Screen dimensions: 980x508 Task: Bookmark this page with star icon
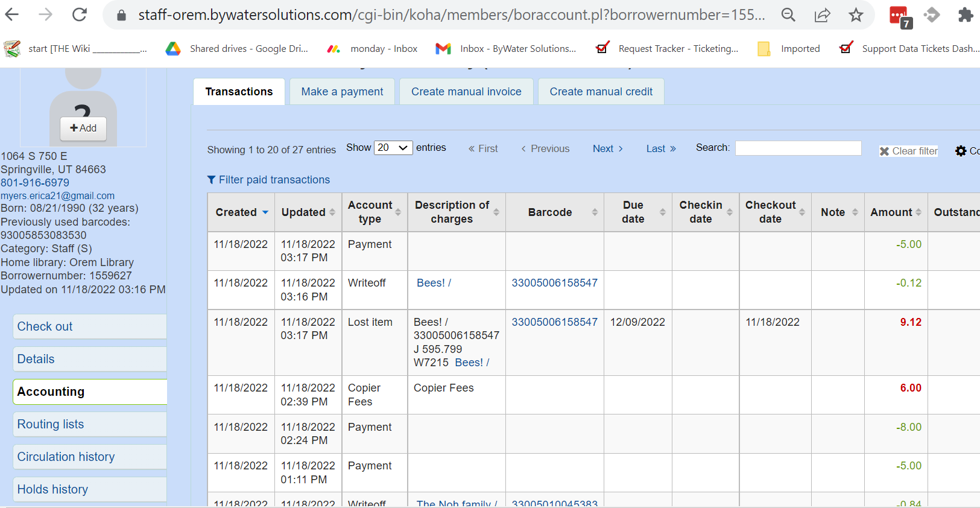[856, 15]
